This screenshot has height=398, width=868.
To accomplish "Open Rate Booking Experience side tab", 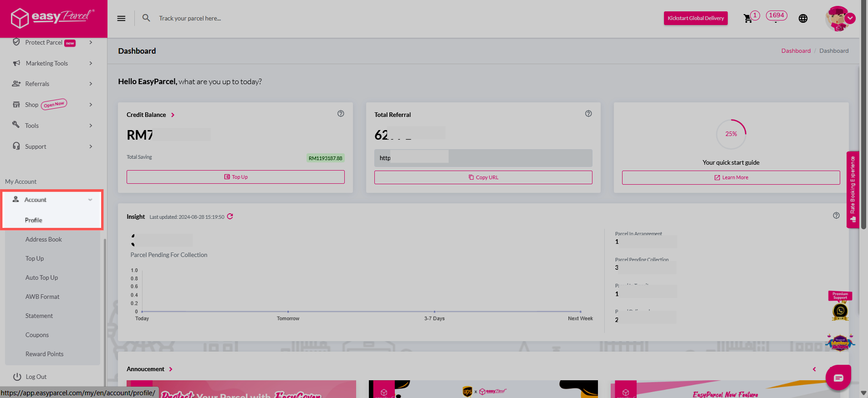I will [853, 189].
